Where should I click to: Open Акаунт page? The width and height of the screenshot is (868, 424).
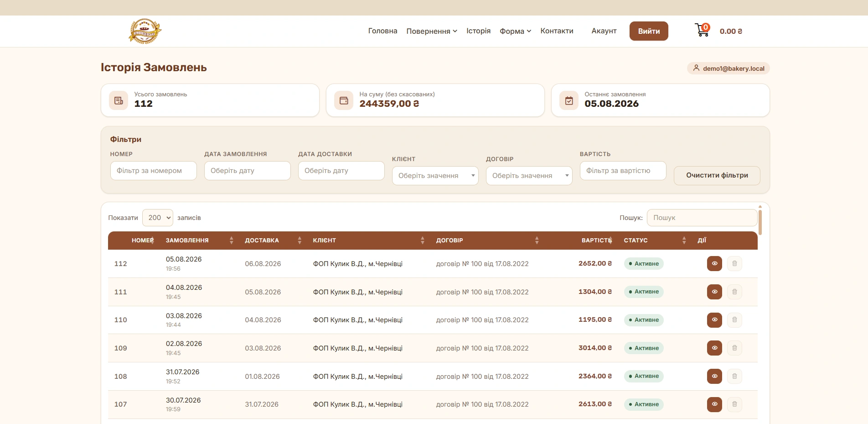604,31
